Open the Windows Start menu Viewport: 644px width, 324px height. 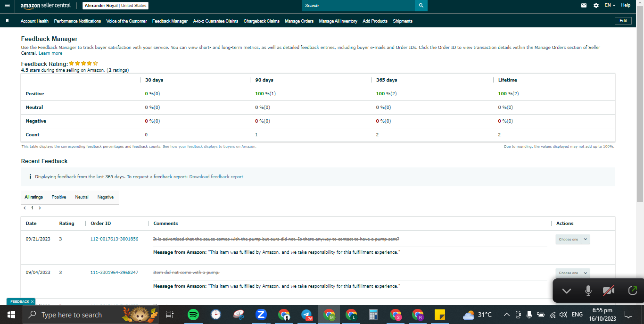click(x=11, y=315)
